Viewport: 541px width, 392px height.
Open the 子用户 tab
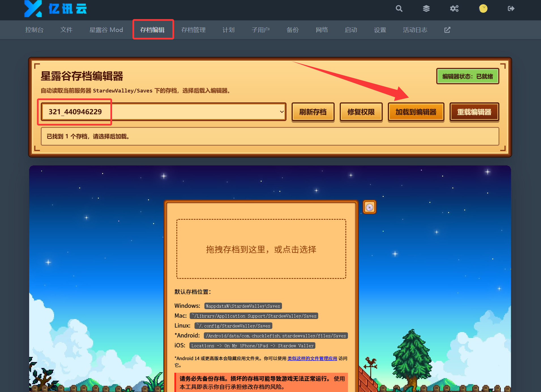260,30
